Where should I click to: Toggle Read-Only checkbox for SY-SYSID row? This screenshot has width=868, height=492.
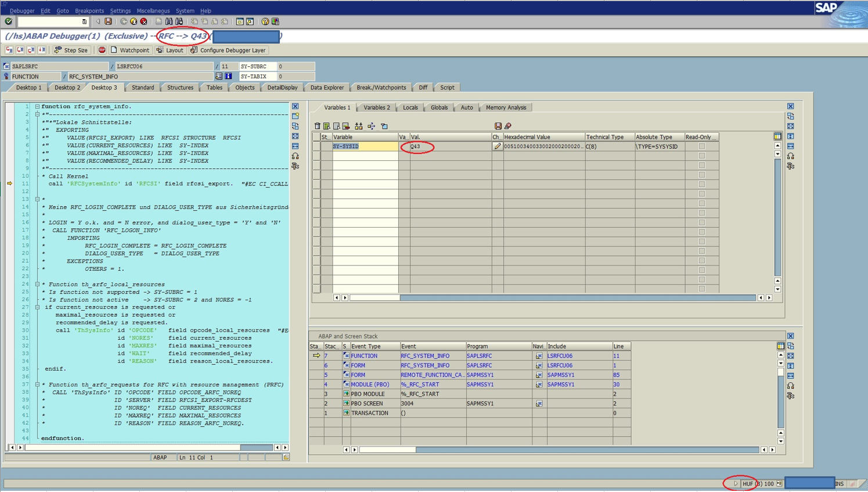click(x=701, y=146)
